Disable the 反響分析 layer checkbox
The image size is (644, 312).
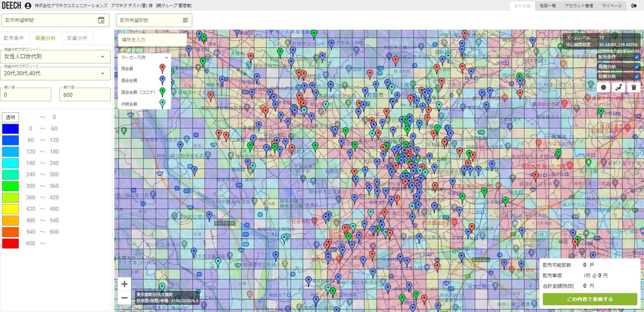coord(637,76)
